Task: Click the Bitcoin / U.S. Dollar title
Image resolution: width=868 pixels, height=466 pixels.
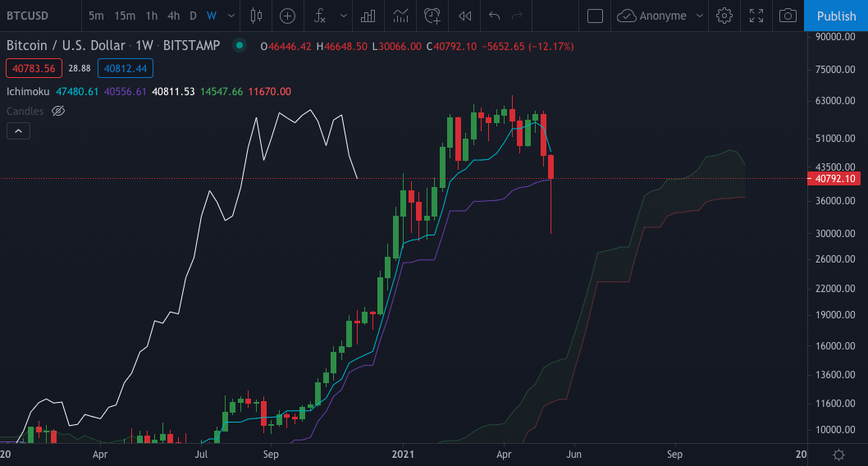Action: 66,45
